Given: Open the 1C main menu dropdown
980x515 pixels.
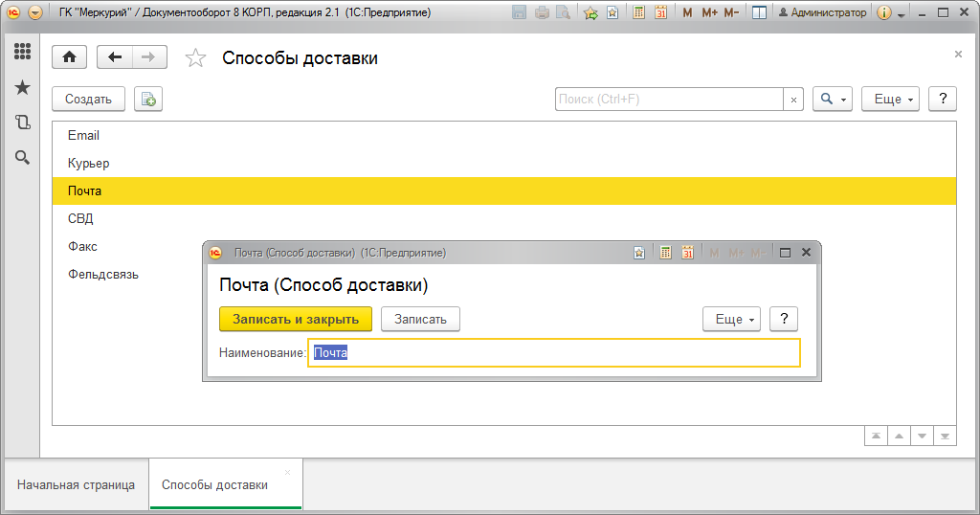Looking at the screenshot, I should [x=35, y=12].
